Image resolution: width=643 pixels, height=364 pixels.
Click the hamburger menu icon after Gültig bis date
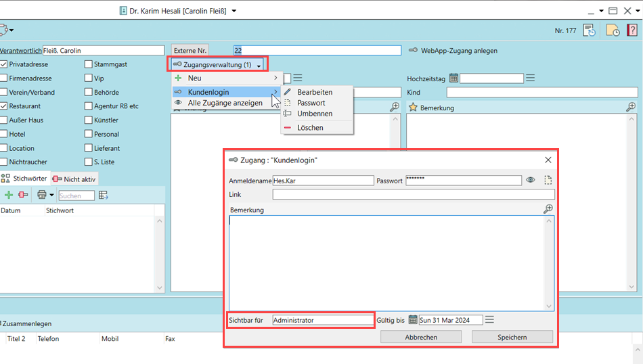click(x=490, y=320)
